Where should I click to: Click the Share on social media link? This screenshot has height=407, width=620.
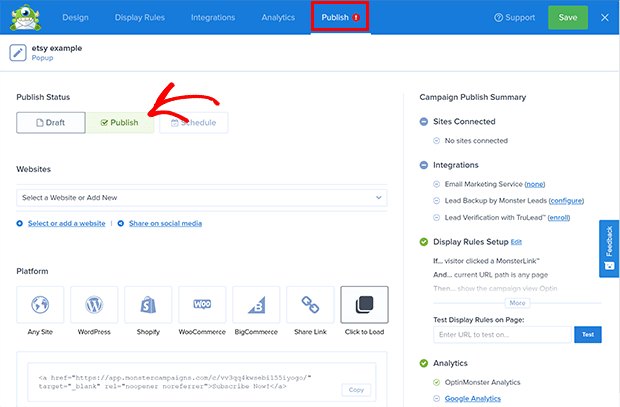[x=165, y=223]
